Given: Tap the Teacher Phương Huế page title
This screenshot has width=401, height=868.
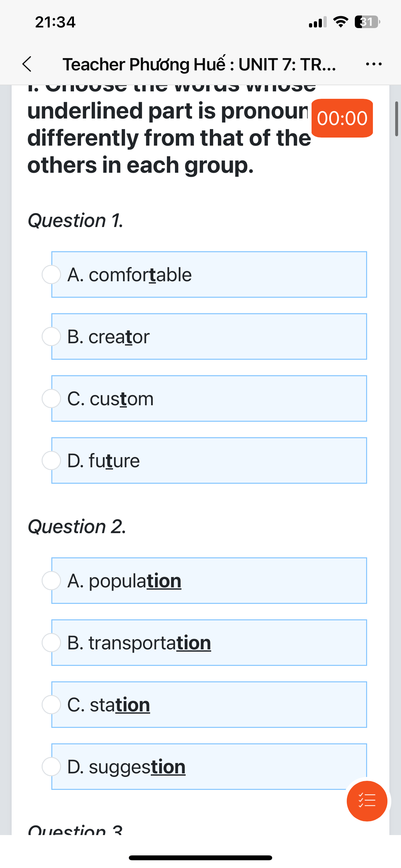Looking at the screenshot, I should click(199, 64).
